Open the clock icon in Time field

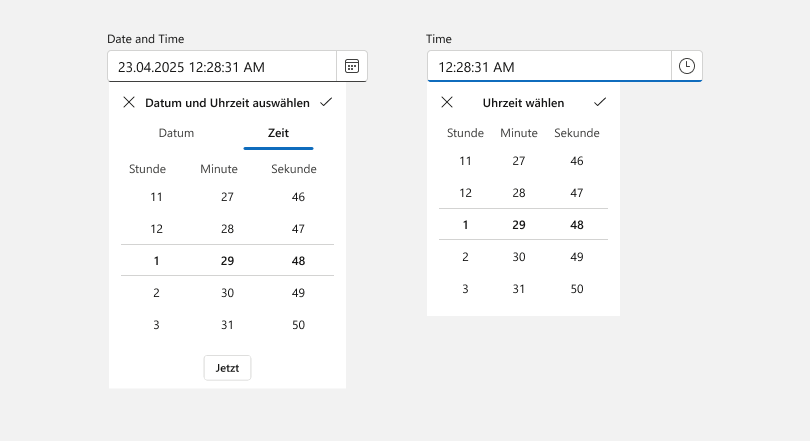coord(687,66)
